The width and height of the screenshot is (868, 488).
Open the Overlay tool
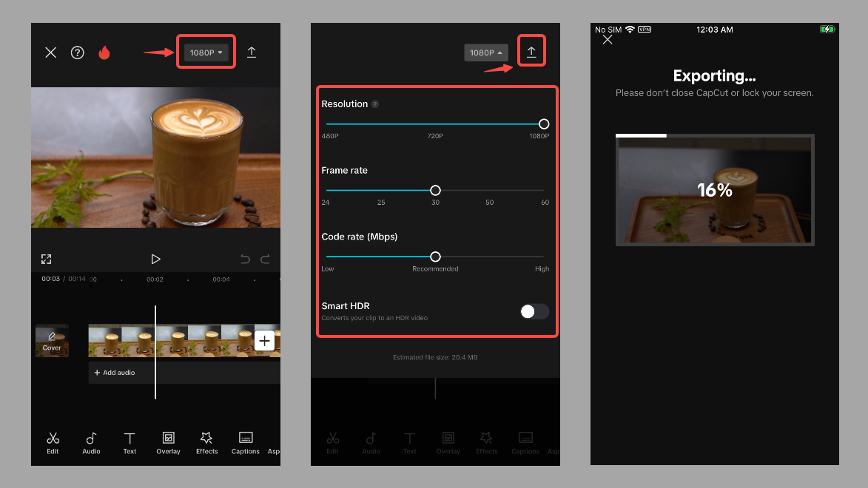[168, 442]
